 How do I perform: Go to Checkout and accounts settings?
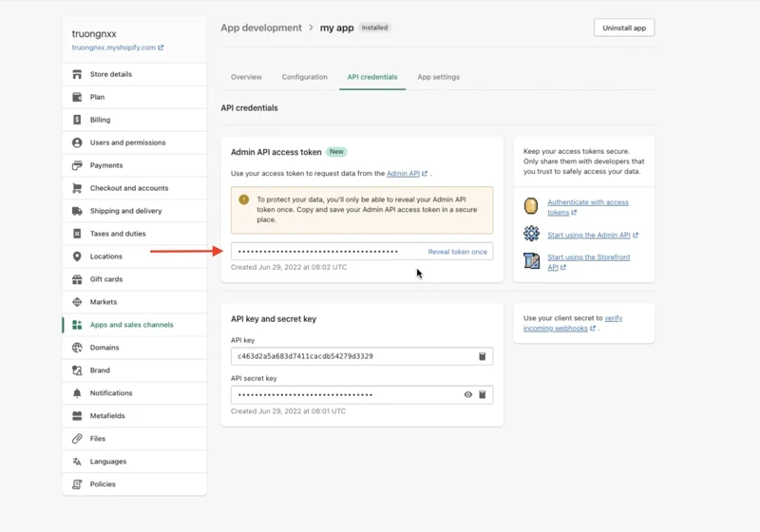coord(134,188)
